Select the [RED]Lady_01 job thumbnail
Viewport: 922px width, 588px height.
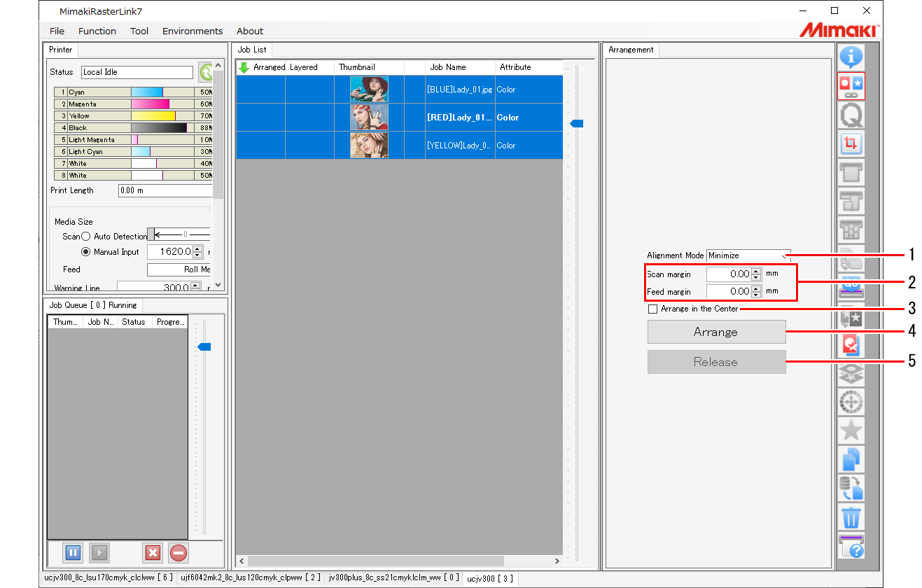coord(369,116)
